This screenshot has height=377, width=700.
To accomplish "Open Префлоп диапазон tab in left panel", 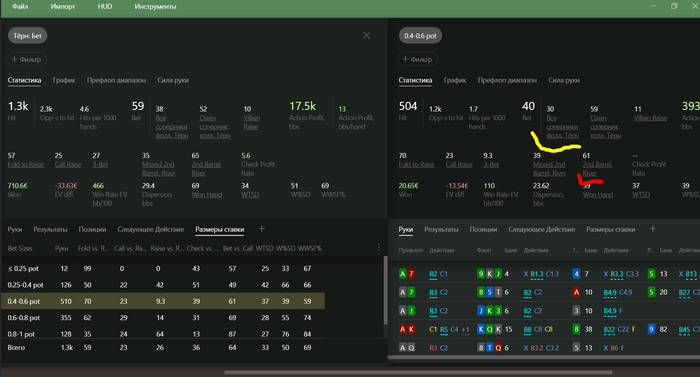I will [116, 80].
